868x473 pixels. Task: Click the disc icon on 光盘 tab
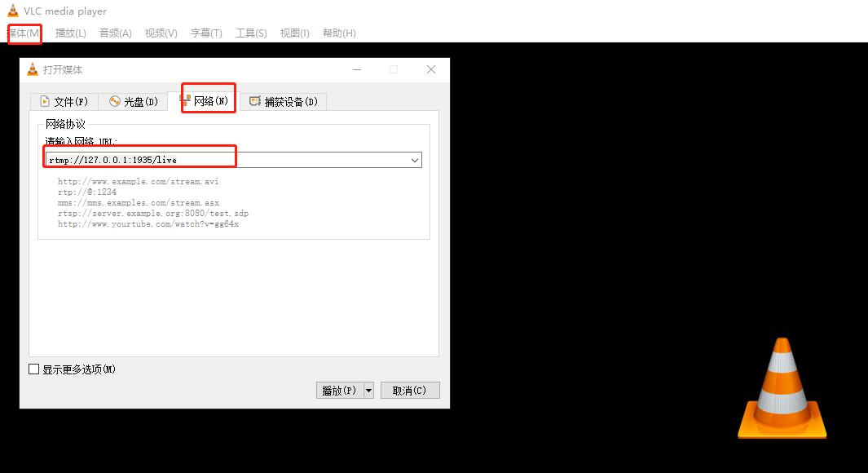click(115, 101)
